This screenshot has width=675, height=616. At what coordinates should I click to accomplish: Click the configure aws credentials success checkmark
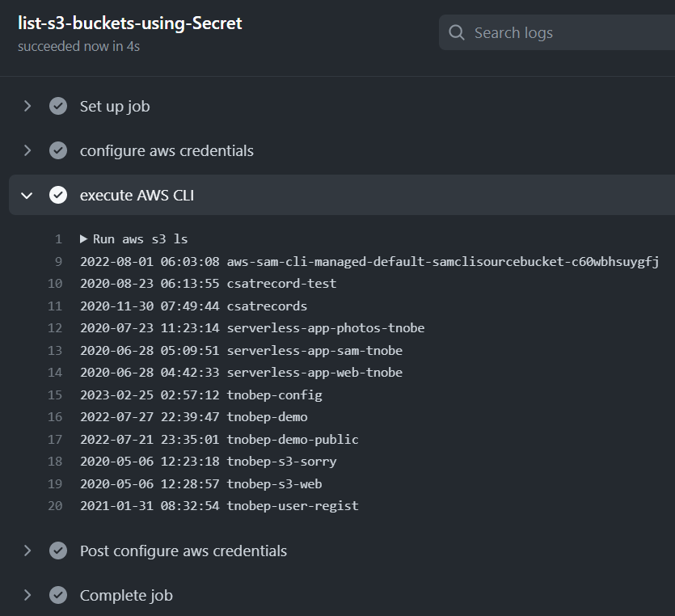[x=58, y=150]
